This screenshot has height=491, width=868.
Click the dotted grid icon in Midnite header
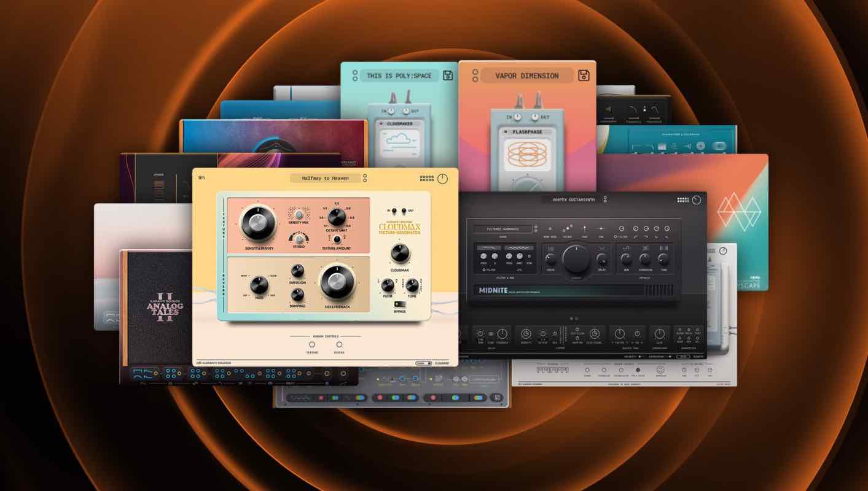682,199
